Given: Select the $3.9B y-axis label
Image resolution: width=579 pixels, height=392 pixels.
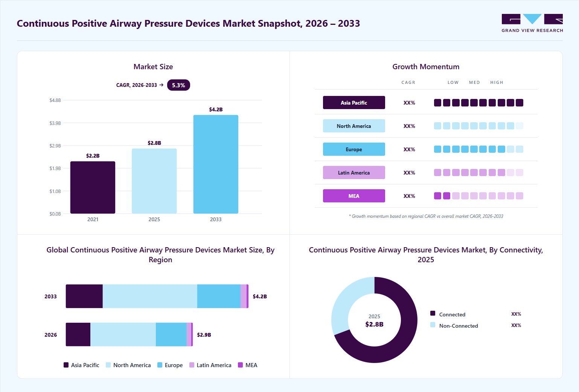Looking at the screenshot, I should click(55, 123).
